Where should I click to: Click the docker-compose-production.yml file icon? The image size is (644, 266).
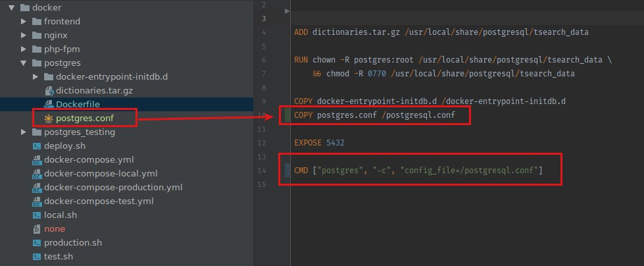tap(37, 188)
